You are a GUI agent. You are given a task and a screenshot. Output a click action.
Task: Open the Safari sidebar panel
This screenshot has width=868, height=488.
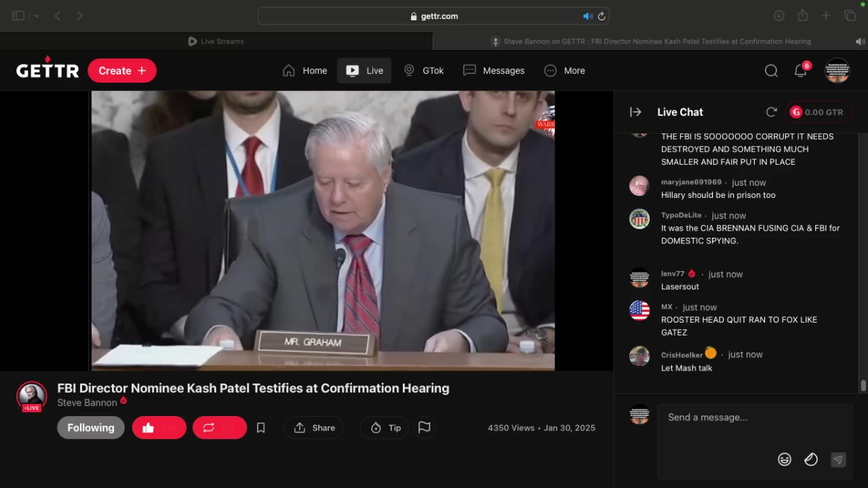[x=18, y=16]
